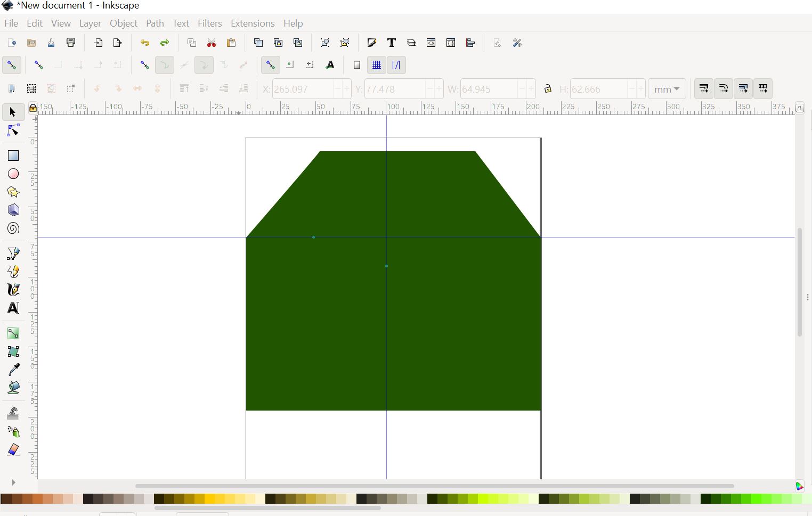The width and height of the screenshot is (812, 516).
Task: Select the Ellipse tool
Action: [13, 174]
